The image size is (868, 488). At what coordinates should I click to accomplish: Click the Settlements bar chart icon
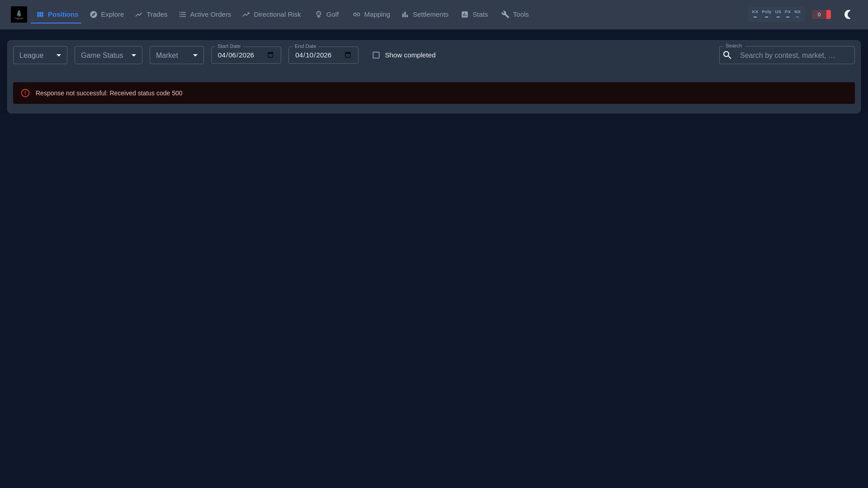[x=405, y=14]
